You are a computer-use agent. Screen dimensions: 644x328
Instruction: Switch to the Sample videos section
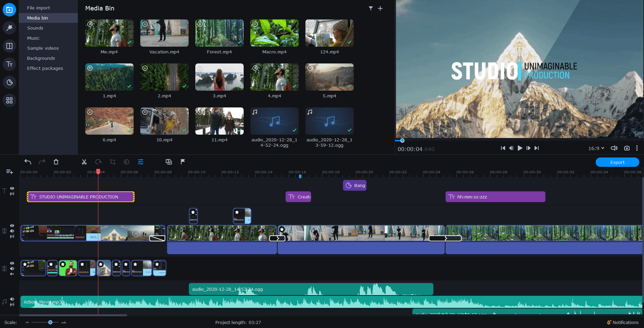click(x=43, y=48)
